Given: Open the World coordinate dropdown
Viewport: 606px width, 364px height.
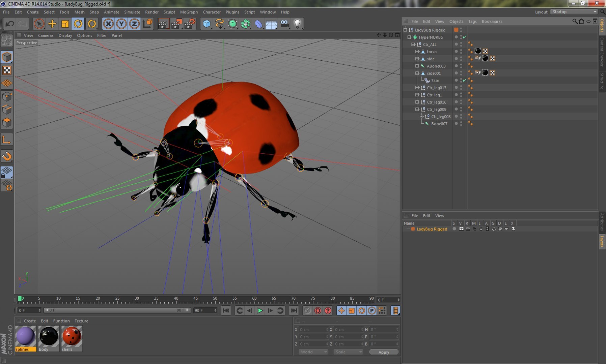Looking at the screenshot, I should click(x=313, y=352).
